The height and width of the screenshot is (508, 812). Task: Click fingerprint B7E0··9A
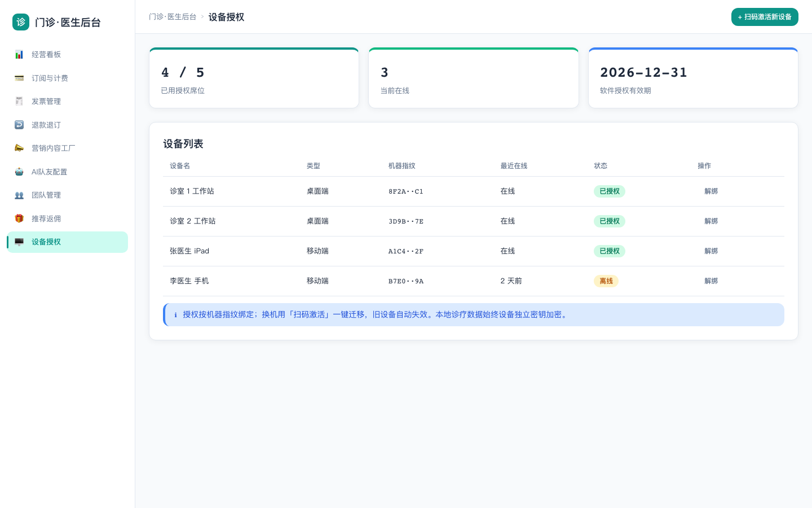406,281
